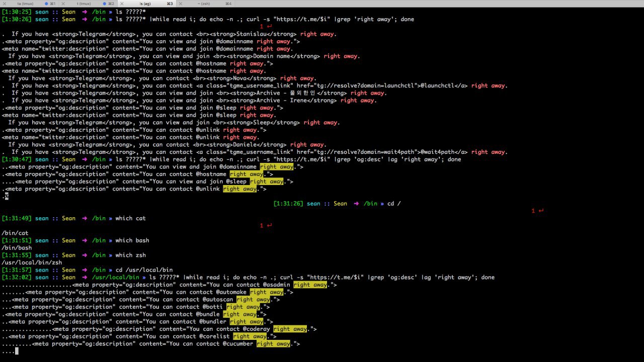Screen dimensions: 644x362
Task: Click the '/usr/local/bin/zsh' output line
Action: coord(32,262)
